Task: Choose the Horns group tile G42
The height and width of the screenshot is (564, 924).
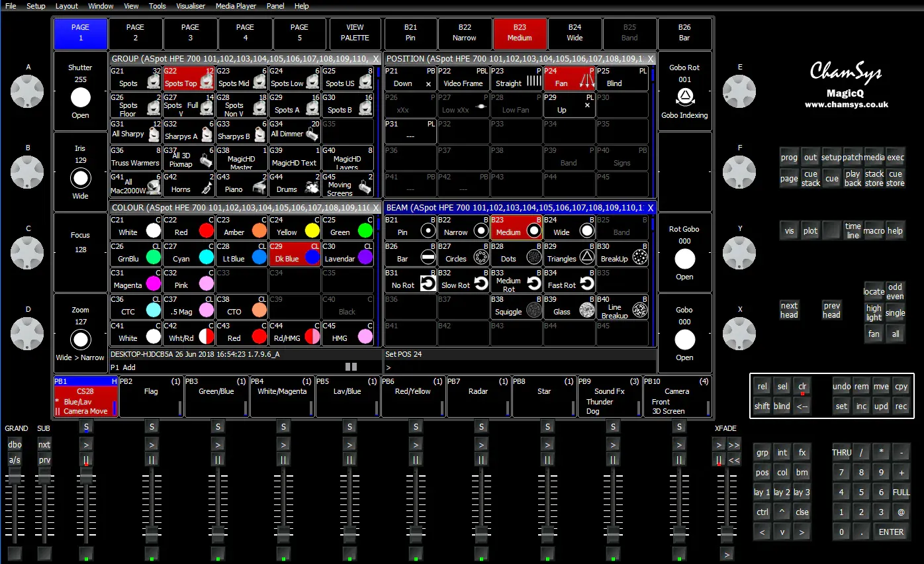Action: tap(189, 184)
